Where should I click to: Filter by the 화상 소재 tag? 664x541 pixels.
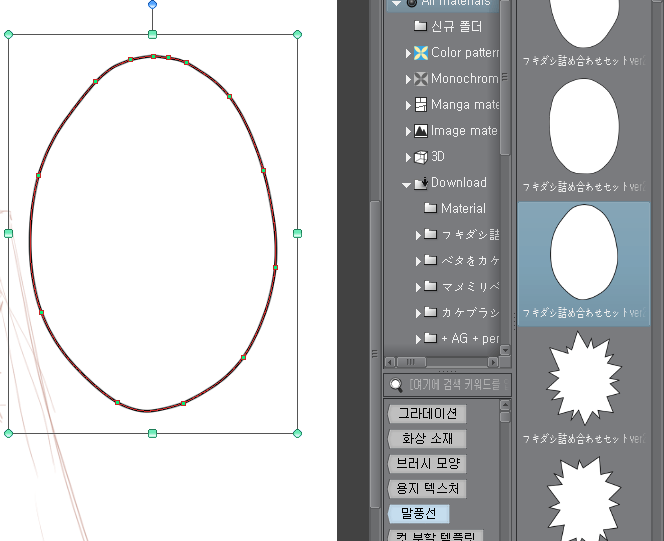(x=427, y=439)
